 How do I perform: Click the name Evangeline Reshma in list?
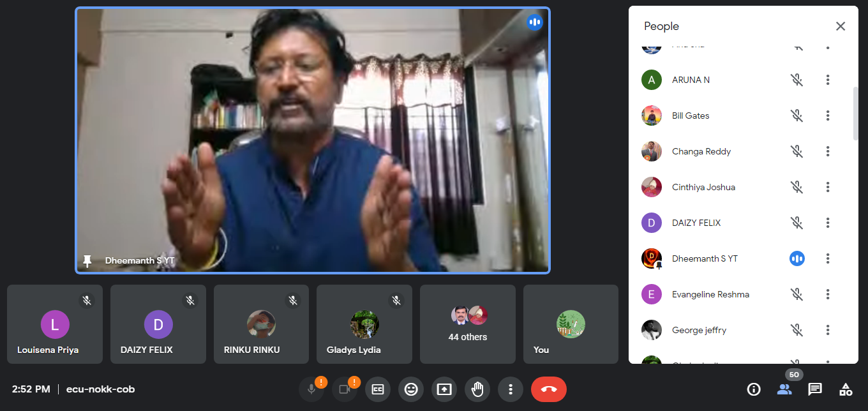tap(710, 294)
